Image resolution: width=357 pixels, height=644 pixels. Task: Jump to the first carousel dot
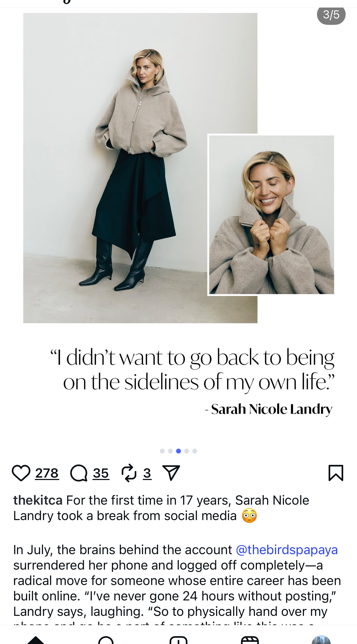162,451
